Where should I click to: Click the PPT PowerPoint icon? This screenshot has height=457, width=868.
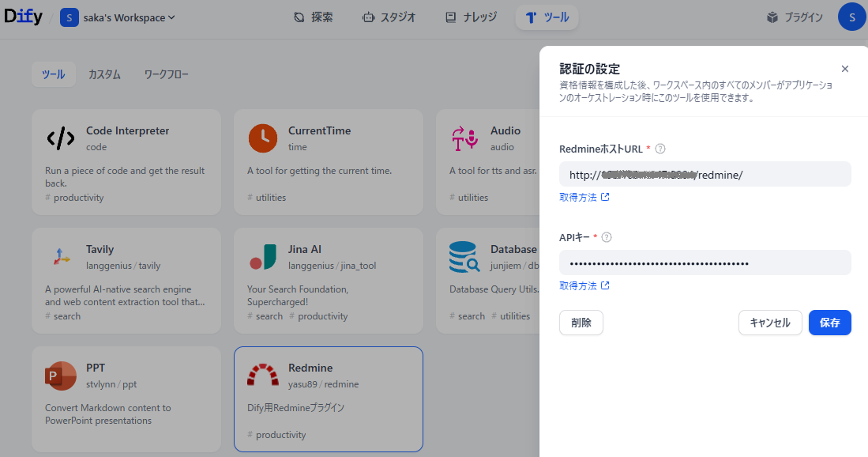[x=60, y=376]
